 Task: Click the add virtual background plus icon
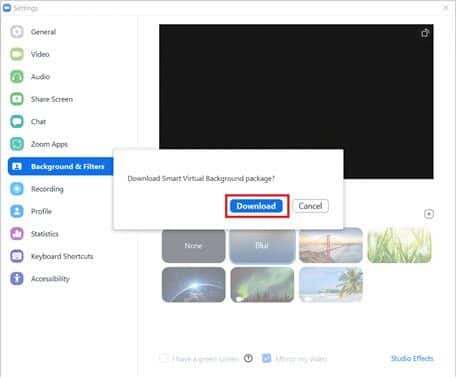point(429,214)
